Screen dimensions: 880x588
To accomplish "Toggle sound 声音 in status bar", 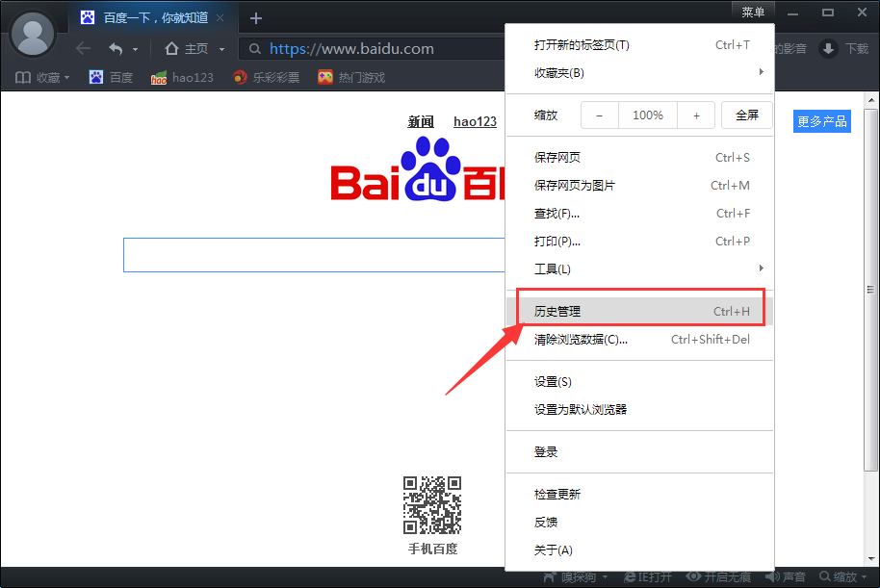I will [772, 576].
